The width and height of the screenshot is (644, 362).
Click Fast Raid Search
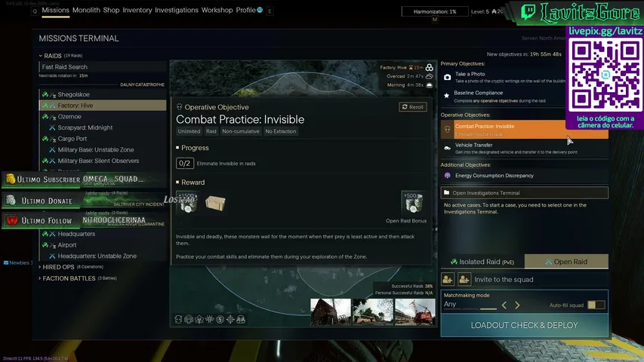103,67
